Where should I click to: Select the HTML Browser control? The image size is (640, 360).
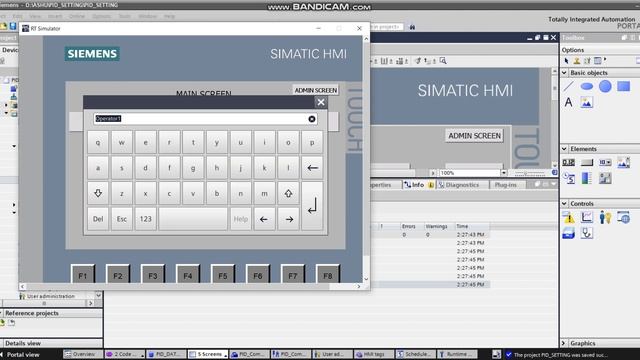point(624,217)
